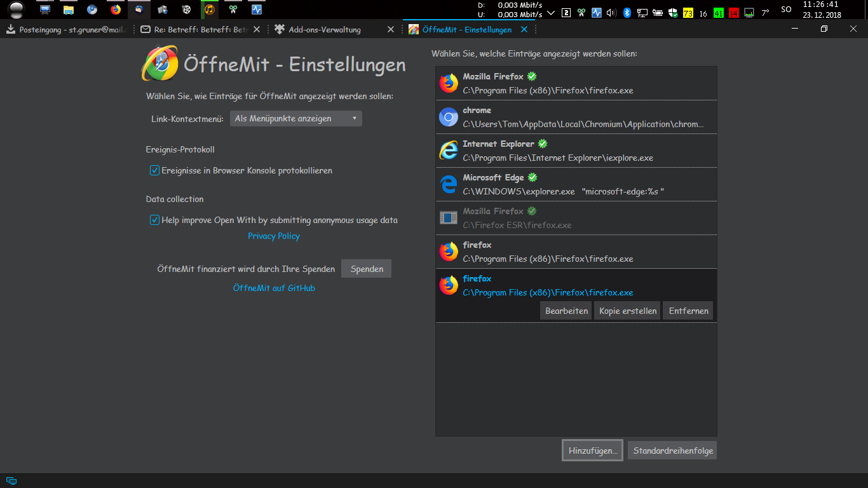
Task: Click the greyed-out Firefox ESR entry icon
Action: click(x=449, y=218)
